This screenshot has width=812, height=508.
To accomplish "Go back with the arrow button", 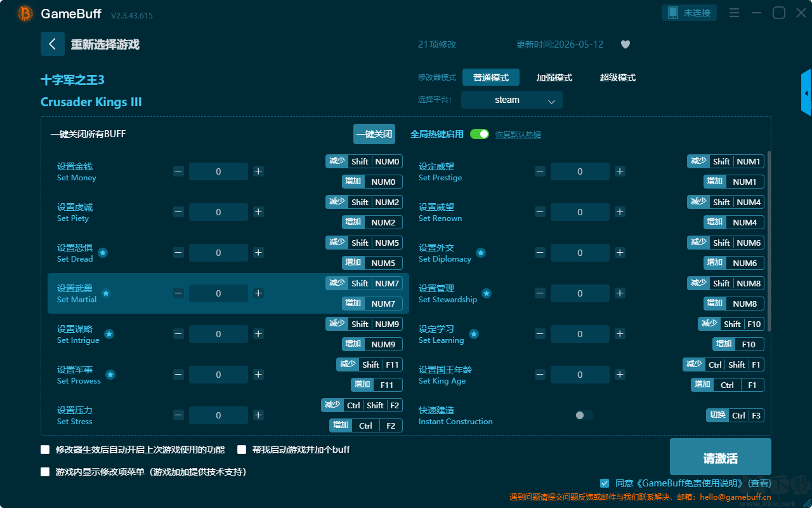I will pyautogui.click(x=53, y=44).
